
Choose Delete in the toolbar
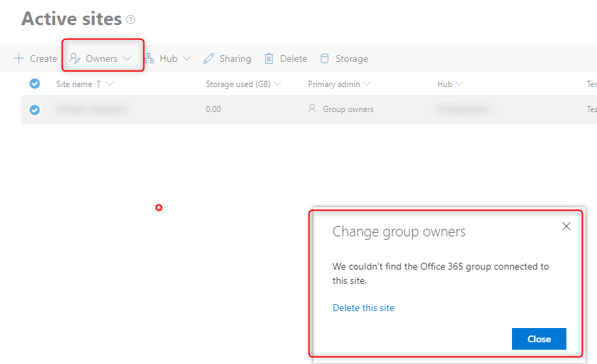pos(286,58)
